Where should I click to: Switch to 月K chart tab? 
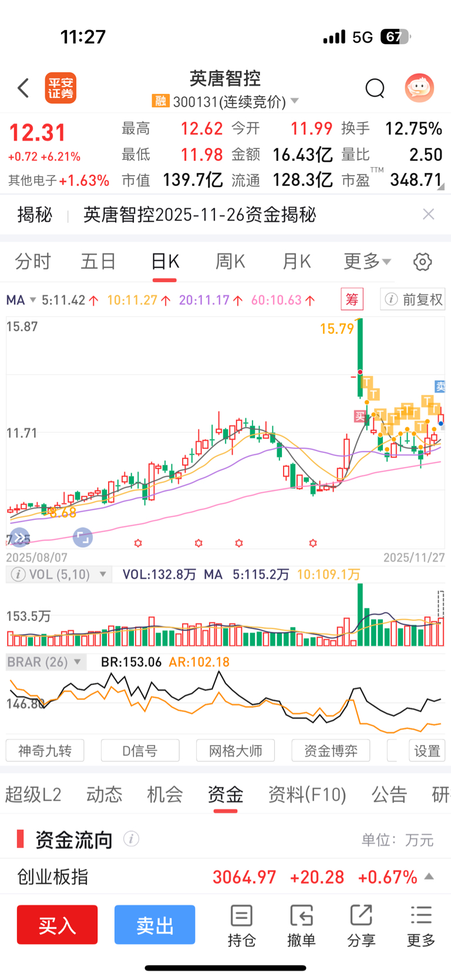(x=296, y=261)
